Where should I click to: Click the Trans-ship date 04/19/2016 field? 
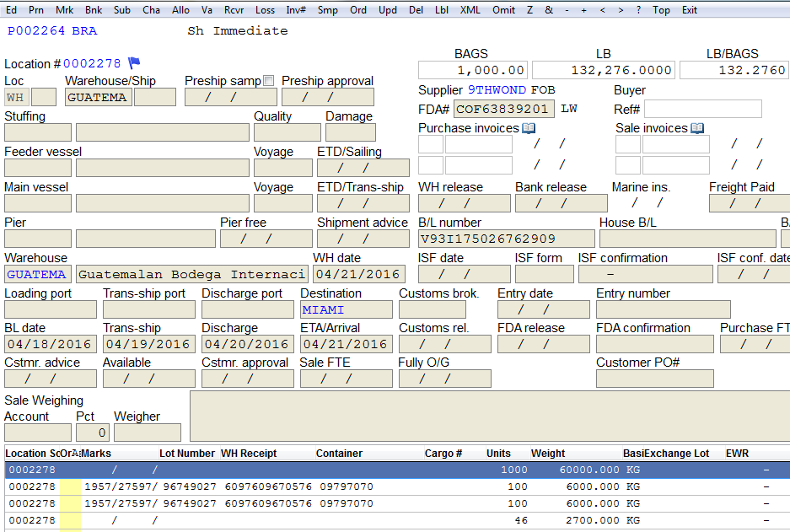pos(149,345)
